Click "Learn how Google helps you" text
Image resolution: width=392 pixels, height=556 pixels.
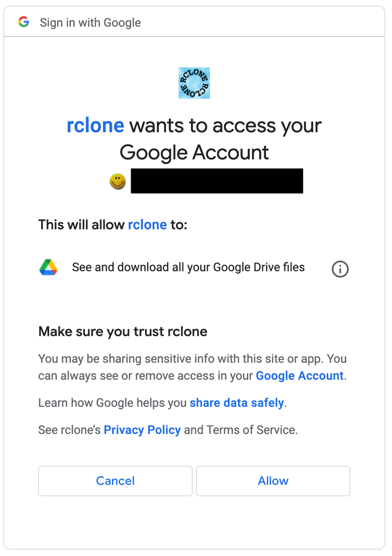113,403
